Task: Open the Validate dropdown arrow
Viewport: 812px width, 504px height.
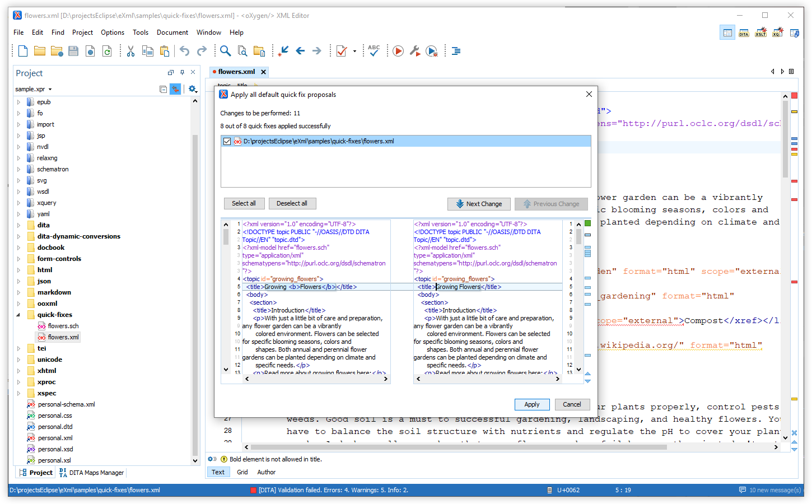Action: [354, 51]
